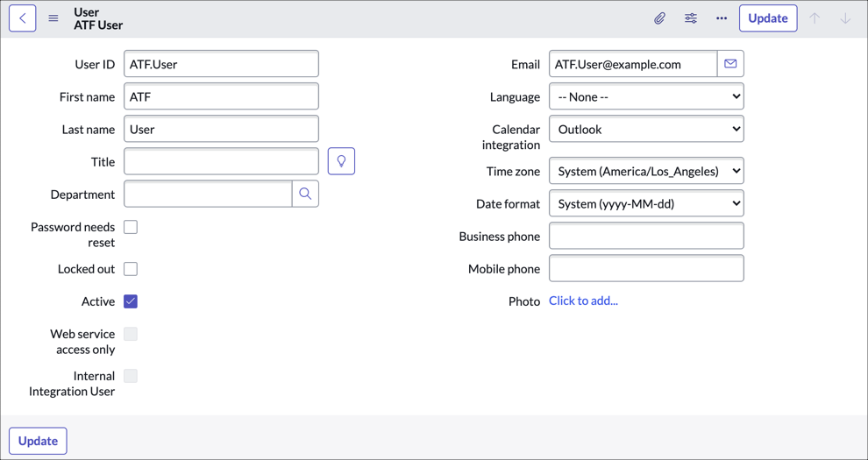Click the Department lookup search icon
The image size is (868, 460).
point(305,194)
